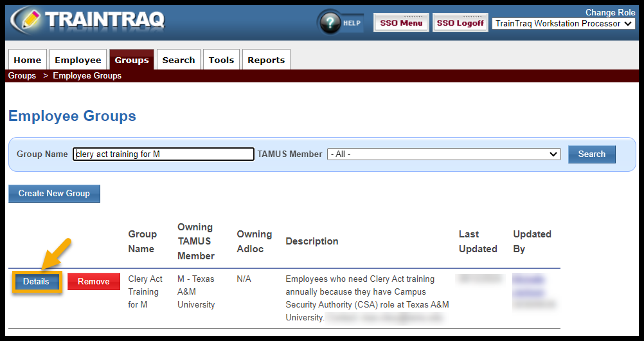Viewport: 644px width, 341px height.
Task: Switch to the Employee tab
Action: click(78, 60)
